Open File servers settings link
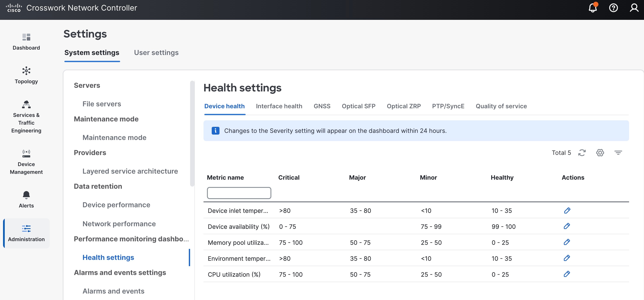 pyautogui.click(x=102, y=104)
